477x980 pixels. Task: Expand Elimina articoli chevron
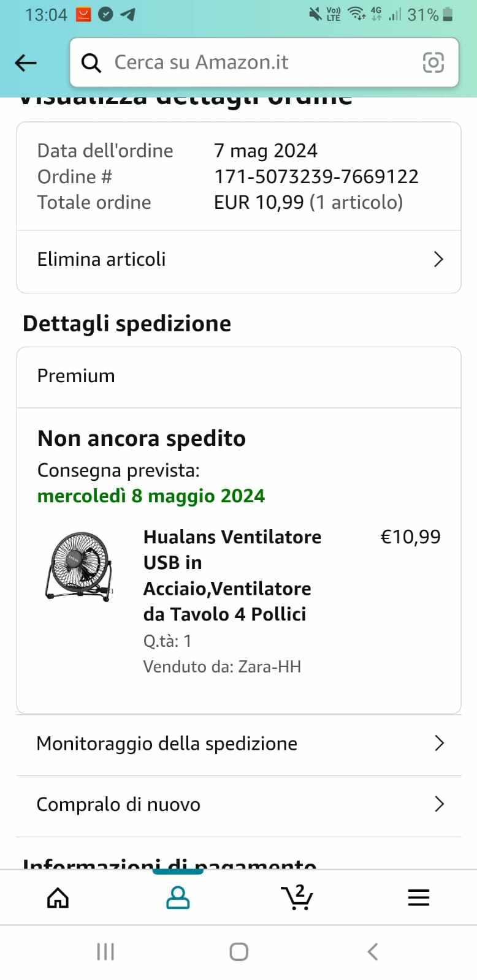point(438,259)
